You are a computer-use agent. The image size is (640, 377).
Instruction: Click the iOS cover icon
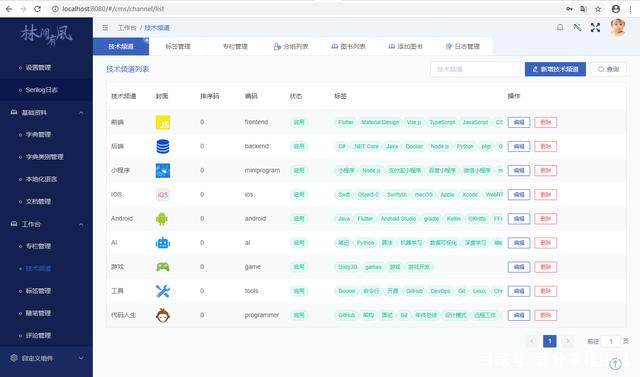click(163, 195)
